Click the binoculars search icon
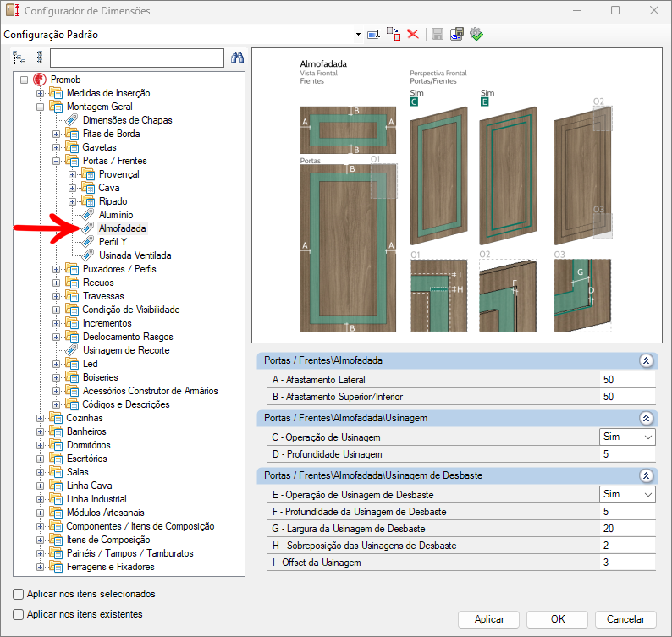The height and width of the screenshot is (637, 672). pos(238,57)
